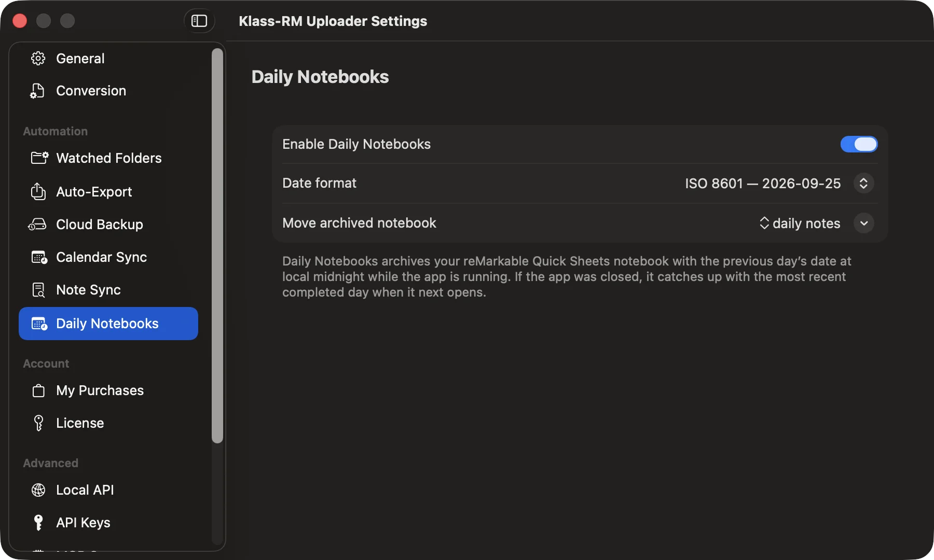Click the Klass-RM Uploader Settings title
Screen dimensions: 934x560
point(333,21)
